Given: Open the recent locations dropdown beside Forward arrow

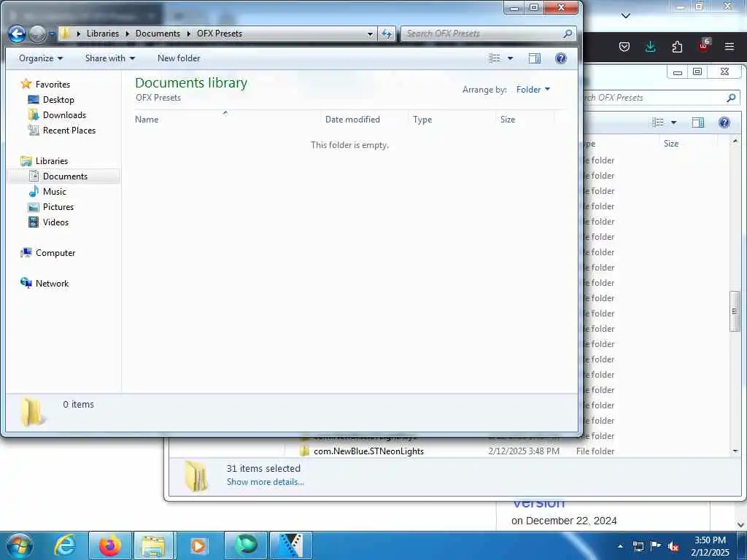Looking at the screenshot, I should pos(52,34).
